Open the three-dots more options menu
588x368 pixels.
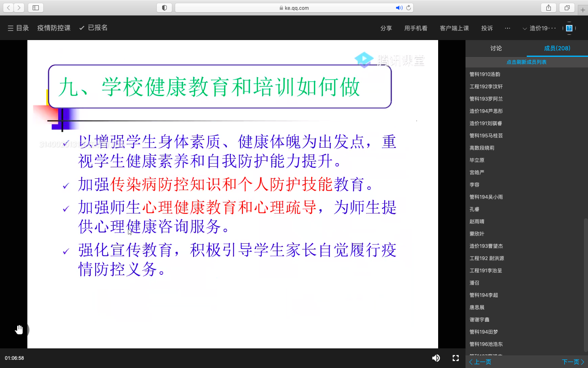pyautogui.click(x=508, y=28)
